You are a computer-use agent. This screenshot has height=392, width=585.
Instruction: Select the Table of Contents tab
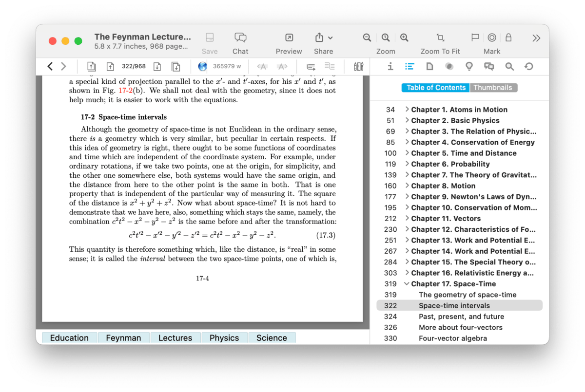pyautogui.click(x=436, y=88)
